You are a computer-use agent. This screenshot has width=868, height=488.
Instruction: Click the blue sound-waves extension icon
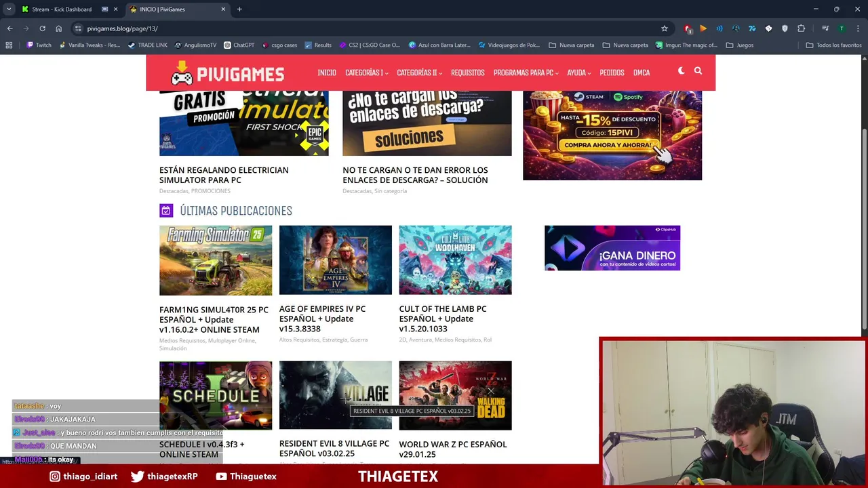pyautogui.click(x=719, y=28)
